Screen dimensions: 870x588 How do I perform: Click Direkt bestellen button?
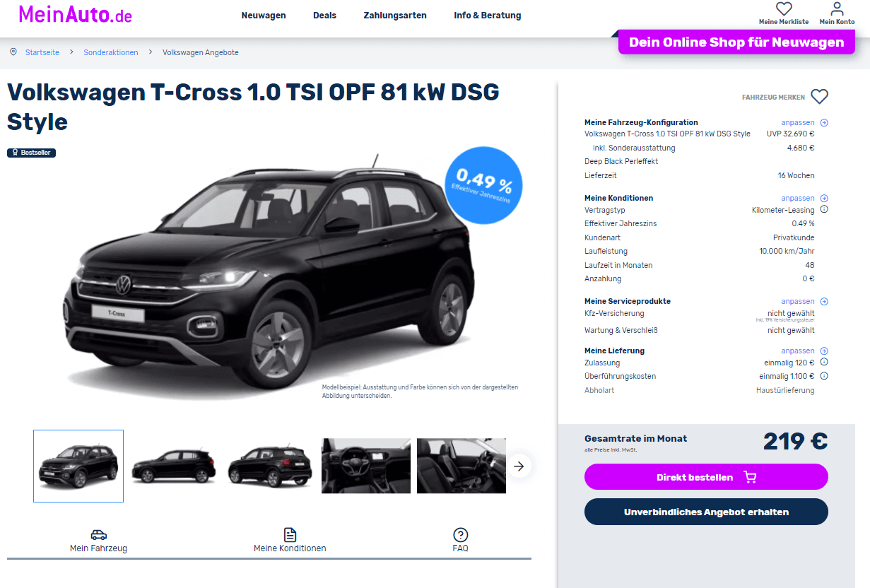click(706, 477)
